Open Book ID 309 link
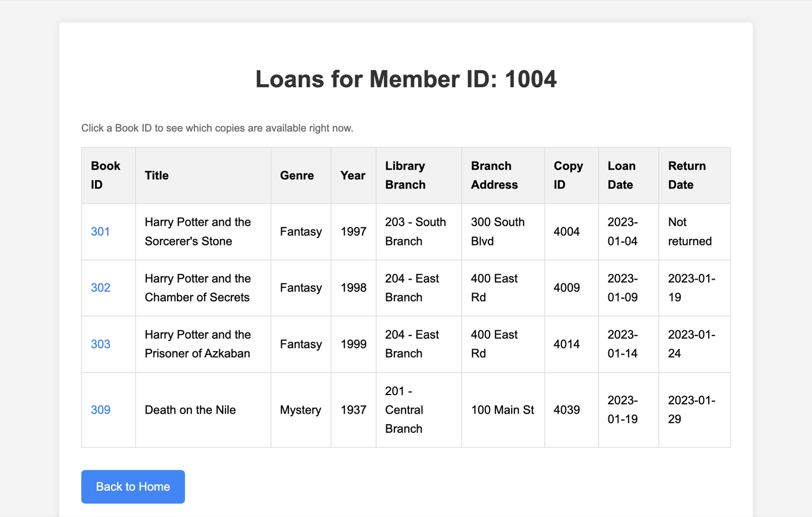812x517 pixels. (100, 410)
